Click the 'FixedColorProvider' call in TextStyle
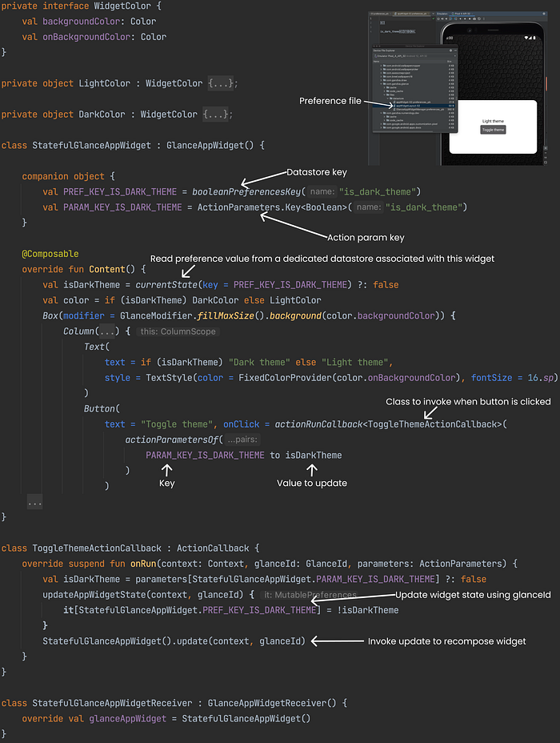The height and width of the screenshot is (743, 560). (x=285, y=378)
